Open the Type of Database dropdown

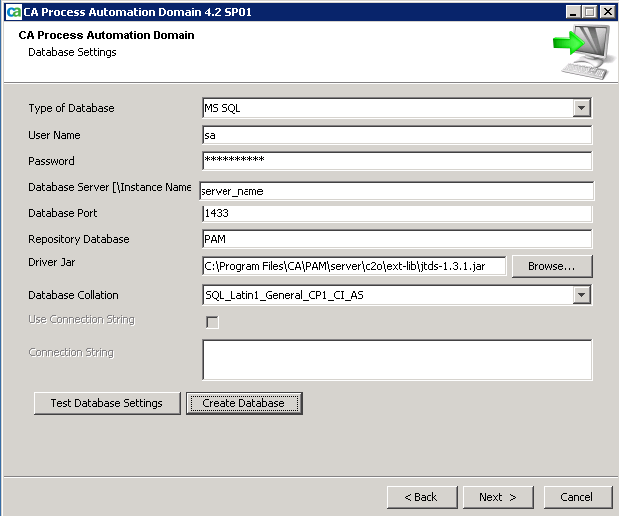pos(582,108)
